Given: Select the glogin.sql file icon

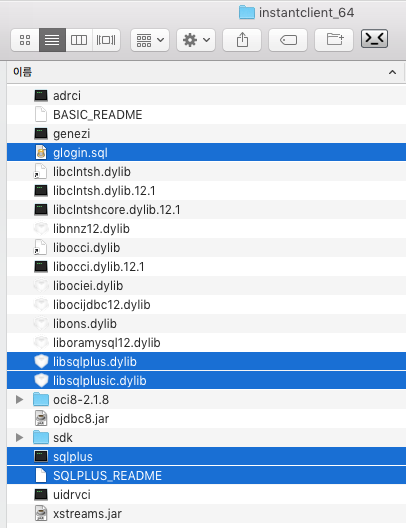Looking at the screenshot, I should coord(41,153).
